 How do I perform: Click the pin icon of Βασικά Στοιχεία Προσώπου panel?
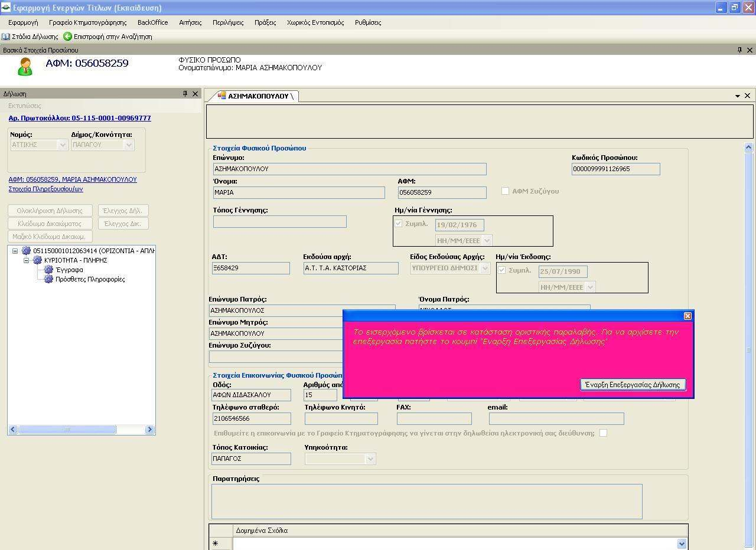click(739, 50)
